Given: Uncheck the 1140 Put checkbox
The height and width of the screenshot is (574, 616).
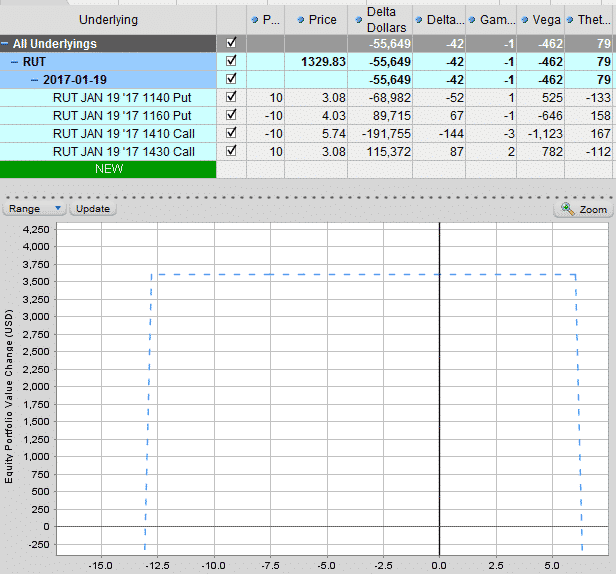Looking at the screenshot, I should [231, 97].
